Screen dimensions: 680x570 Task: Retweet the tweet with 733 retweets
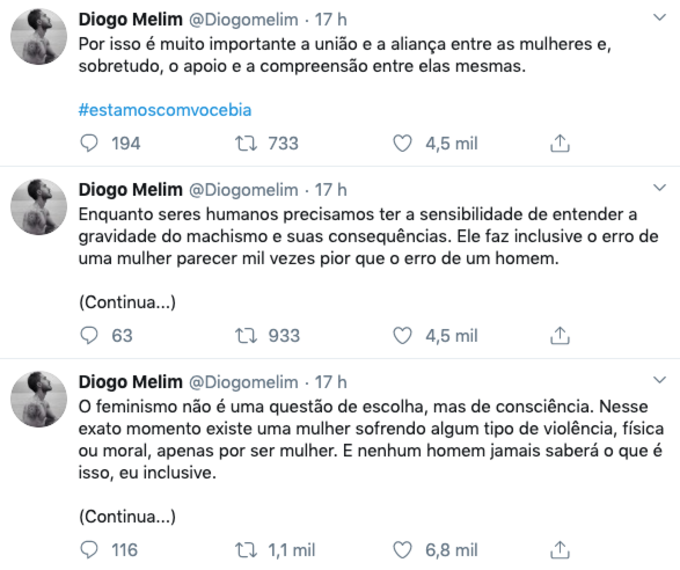[x=243, y=144]
